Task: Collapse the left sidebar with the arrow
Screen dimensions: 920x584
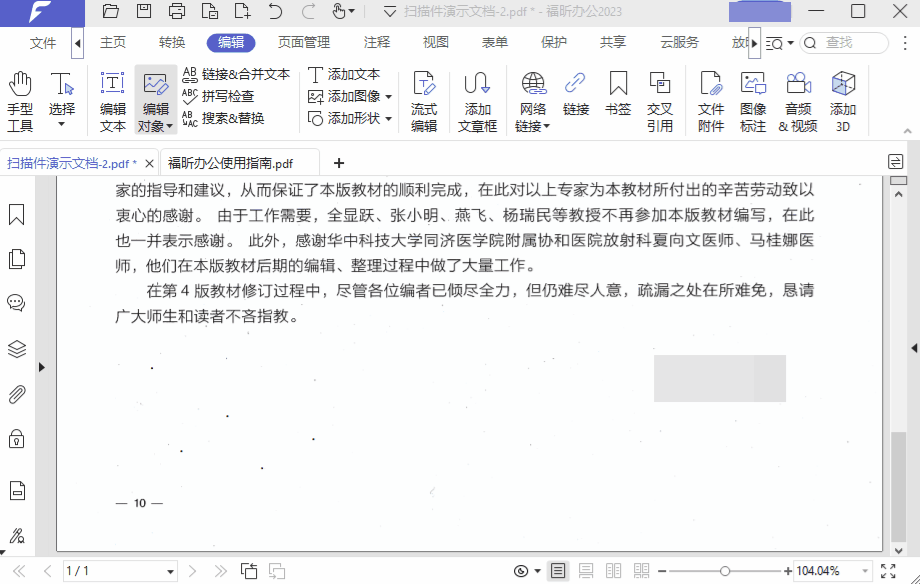Action: 40,367
